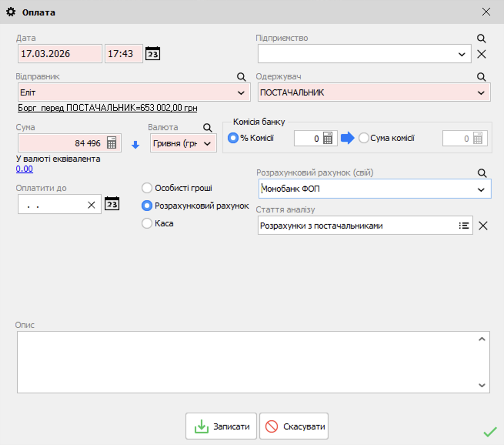Open the Валюта dropdown showing Гривня

[x=207, y=144]
